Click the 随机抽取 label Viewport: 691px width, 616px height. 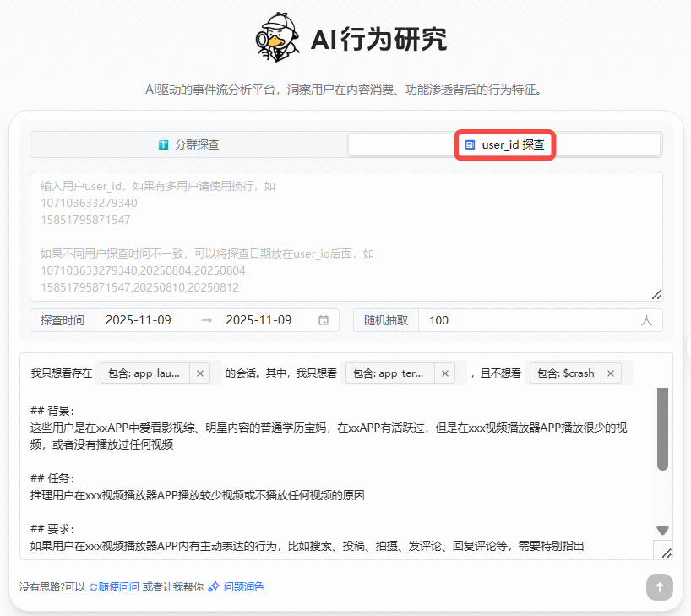[x=386, y=320]
